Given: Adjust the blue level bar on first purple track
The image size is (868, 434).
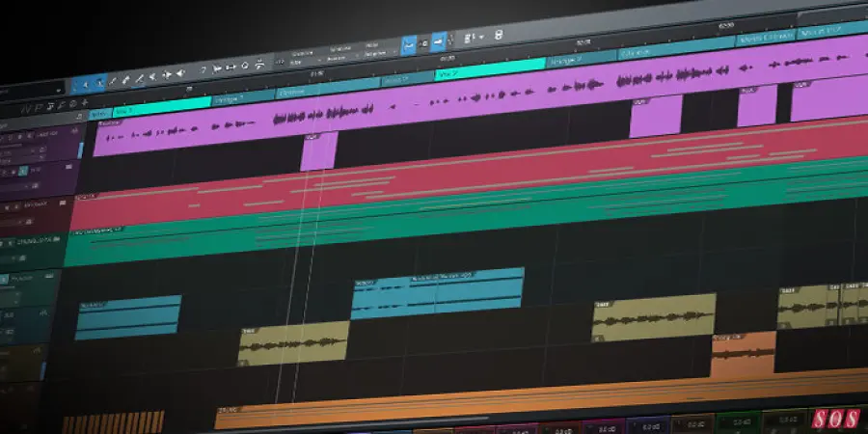Looking at the screenshot, I should pos(81,150).
